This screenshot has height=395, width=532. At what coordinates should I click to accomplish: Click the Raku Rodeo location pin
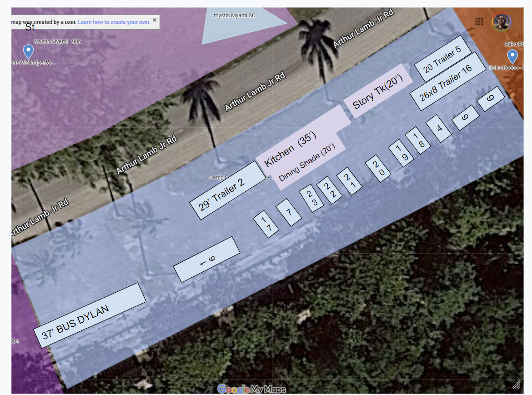[512, 56]
